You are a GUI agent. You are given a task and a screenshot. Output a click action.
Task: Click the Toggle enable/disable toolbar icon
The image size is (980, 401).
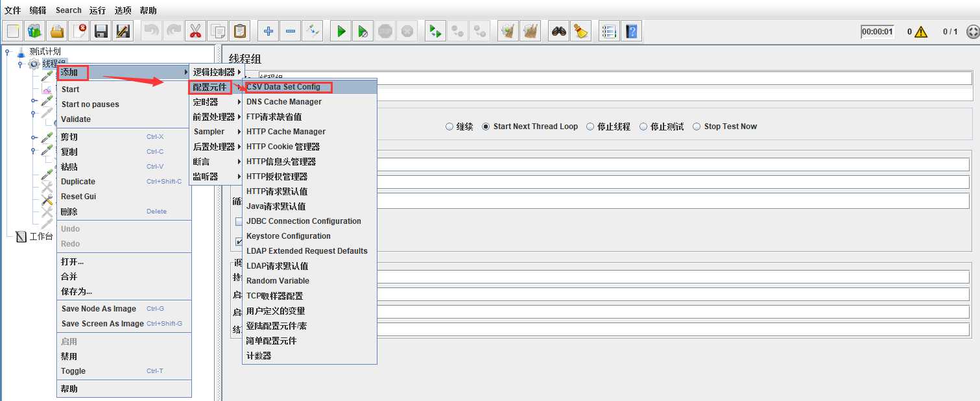coord(313,30)
